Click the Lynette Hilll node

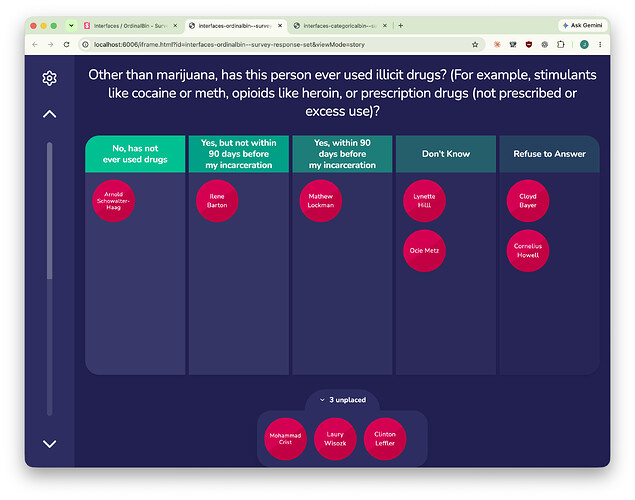(424, 201)
